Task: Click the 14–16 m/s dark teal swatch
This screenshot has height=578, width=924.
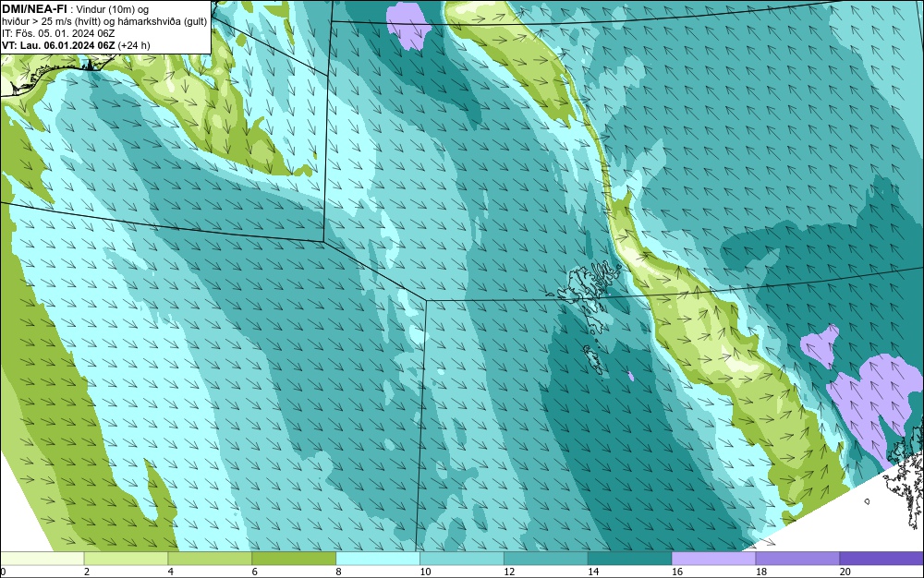Action: pyautogui.click(x=629, y=558)
